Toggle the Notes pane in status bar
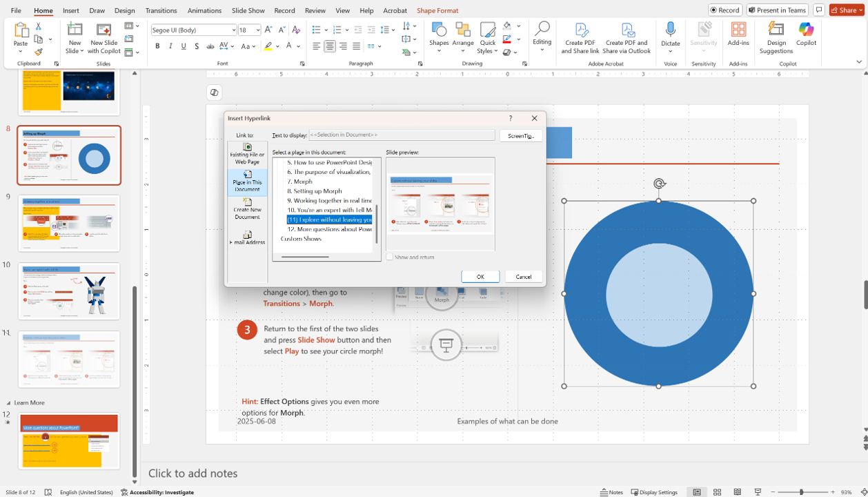This screenshot has height=497, width=868. coord(611,492)
